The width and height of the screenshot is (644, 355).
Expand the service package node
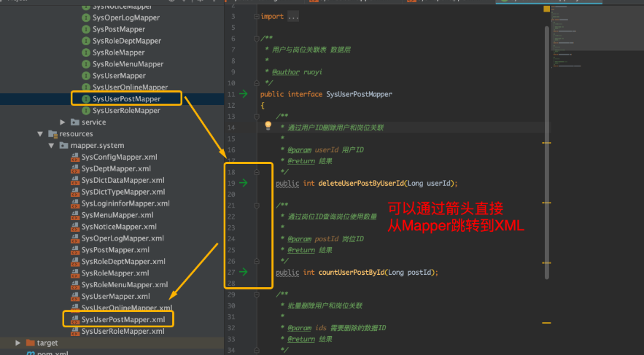pos(63,122)
